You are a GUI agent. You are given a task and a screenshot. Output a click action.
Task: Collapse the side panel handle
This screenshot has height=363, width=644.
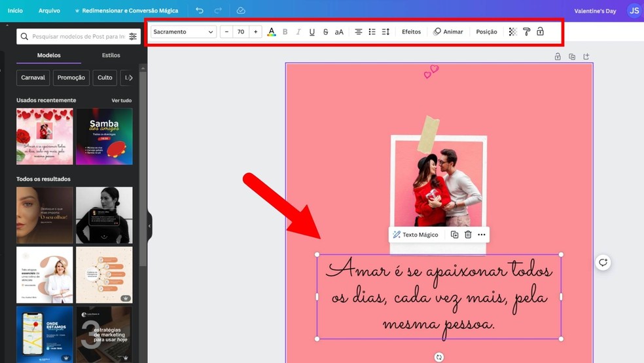(149, 225)
